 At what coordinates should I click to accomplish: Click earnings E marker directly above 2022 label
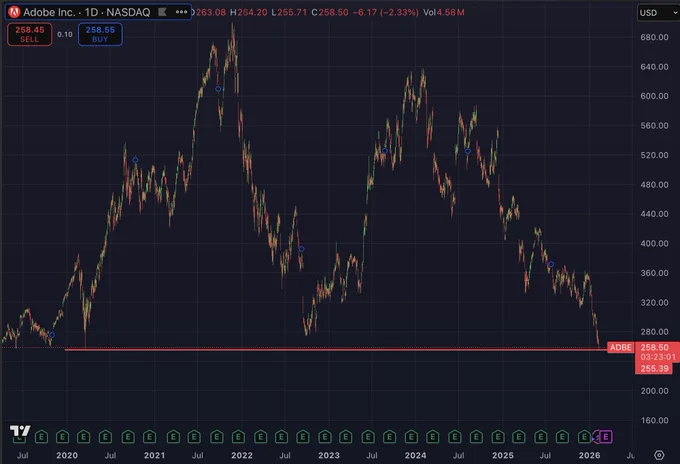click(238, 436)
